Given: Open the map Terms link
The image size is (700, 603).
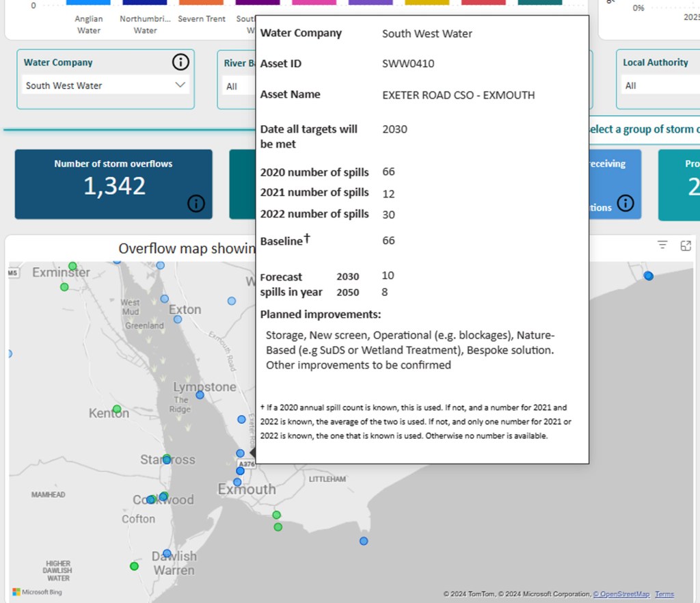Looking at the screenshot, I should [x=664, y=594].
